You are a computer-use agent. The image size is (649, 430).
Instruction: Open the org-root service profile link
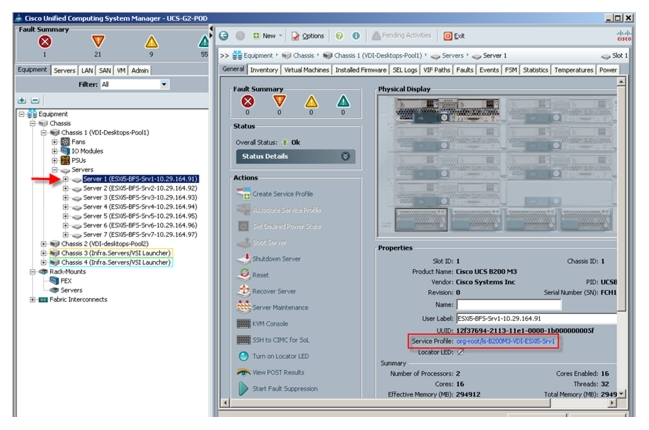click(505, 341)
